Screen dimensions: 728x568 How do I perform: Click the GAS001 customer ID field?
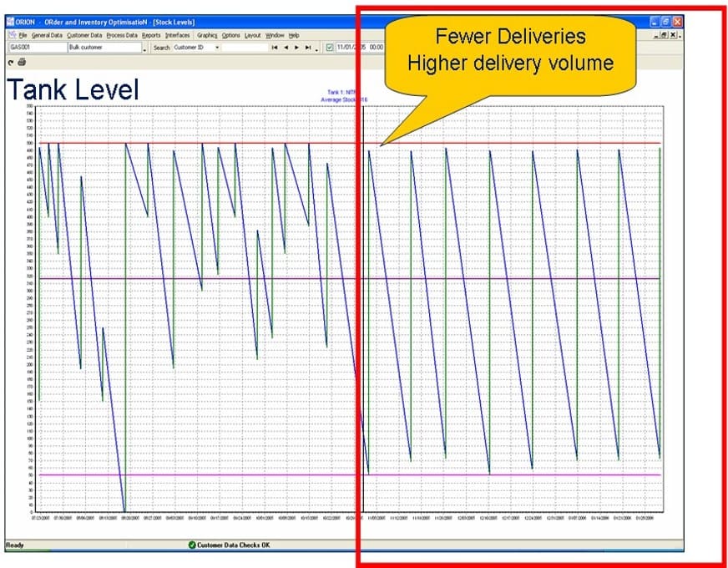38,48
